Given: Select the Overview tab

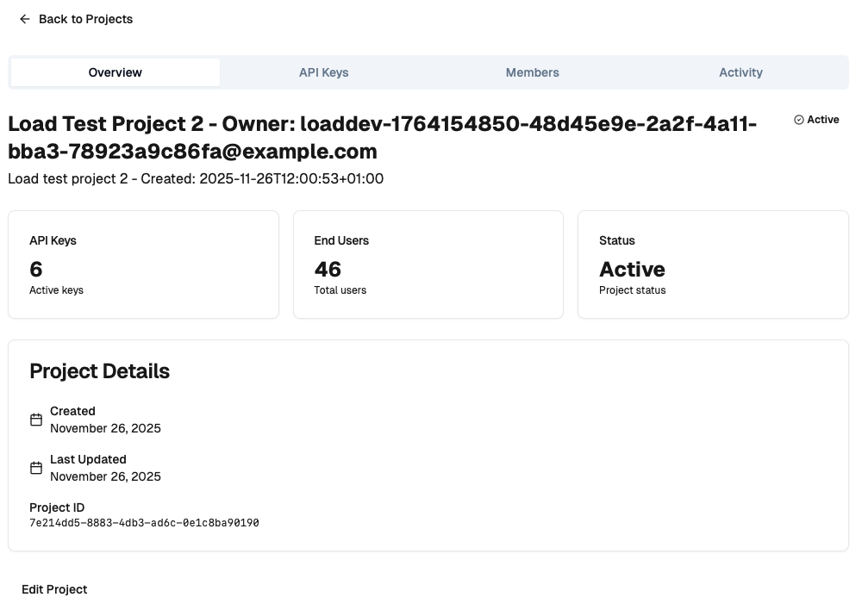Looking at the screenshot, I should [x=115, y=72].
